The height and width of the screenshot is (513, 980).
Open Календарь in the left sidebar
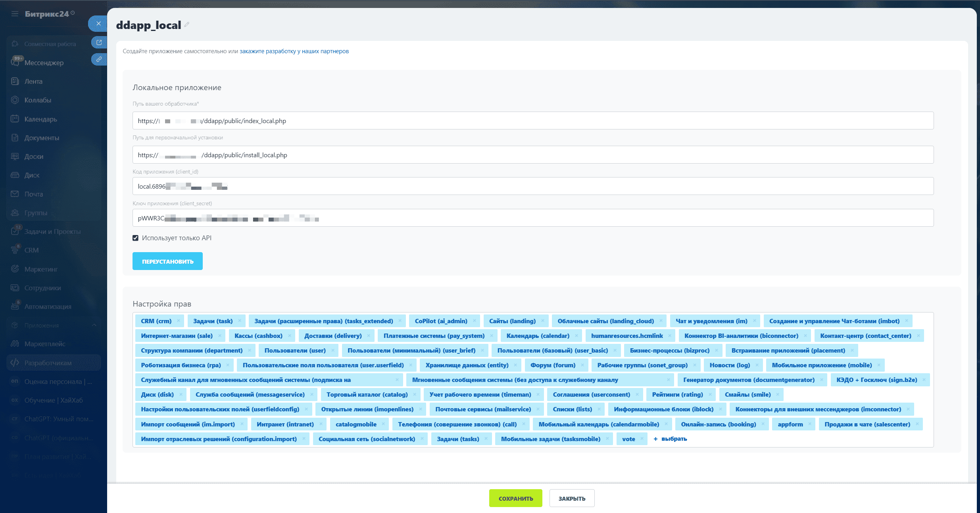(x=40, y=119)
